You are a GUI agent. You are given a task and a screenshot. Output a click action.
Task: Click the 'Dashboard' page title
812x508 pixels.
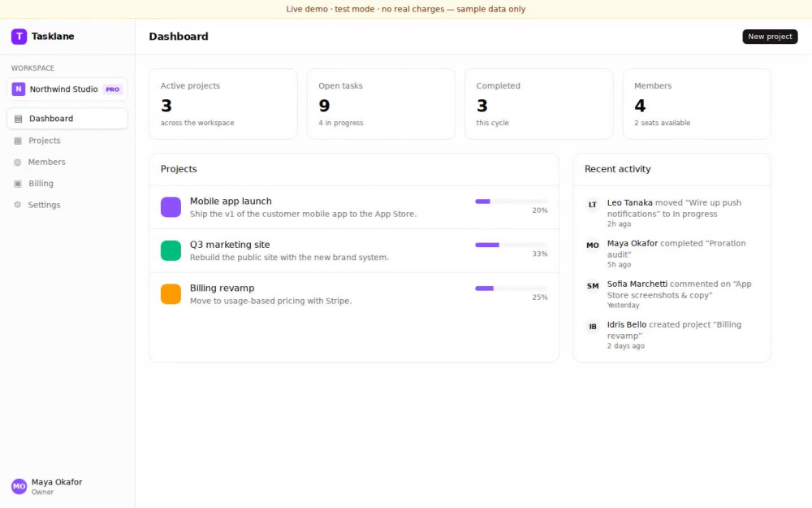pos(179,37)
